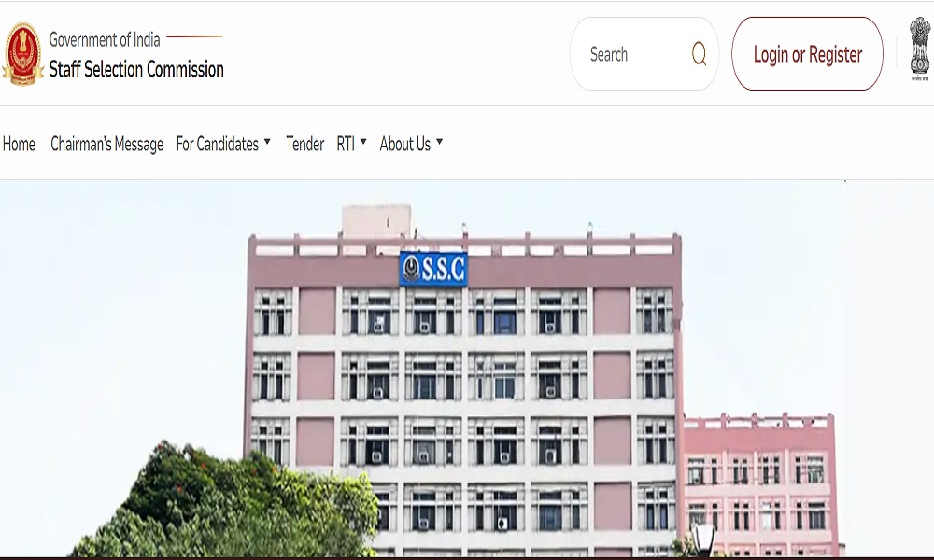Click the Staff Selection Commission emblem logo
Screen dimensions: 934x560
pos(22,54)
